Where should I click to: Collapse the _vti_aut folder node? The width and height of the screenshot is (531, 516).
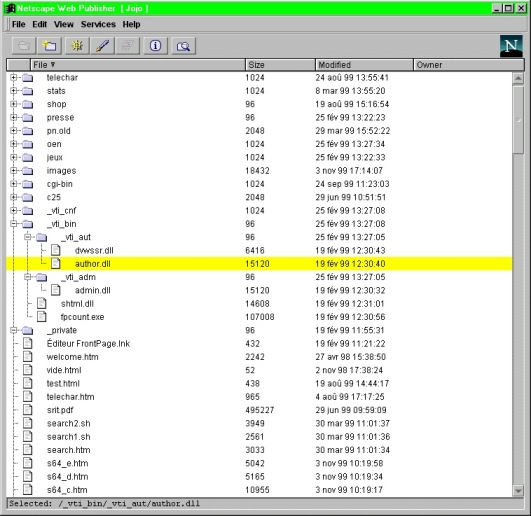pos(27,237)
